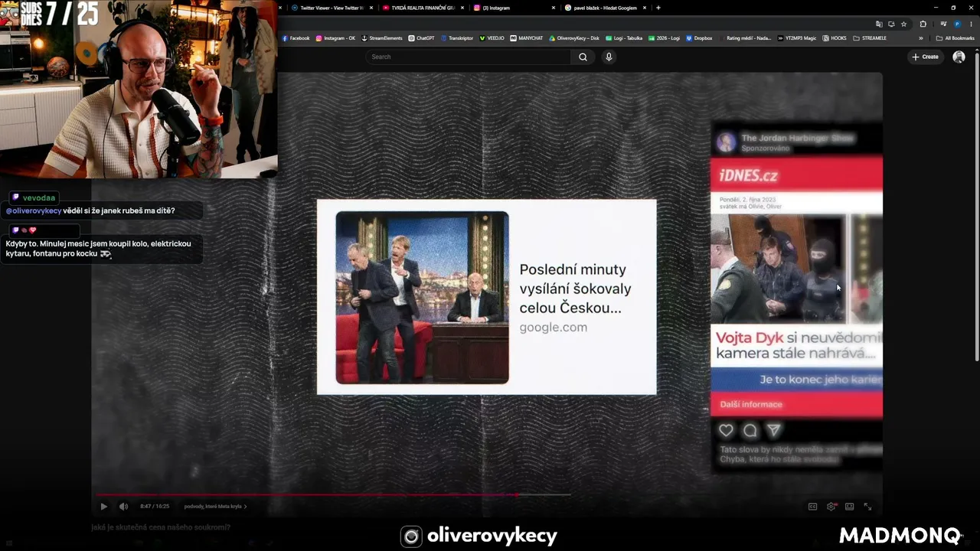This screenshot has height=551, width=980.
Task: Like the sponsored post with the heart icon
Action: click(x=726, y=430)
